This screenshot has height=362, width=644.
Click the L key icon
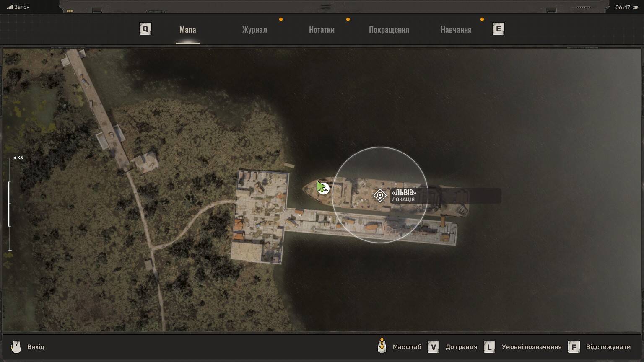pyautogui.click(x=489, y=347)
